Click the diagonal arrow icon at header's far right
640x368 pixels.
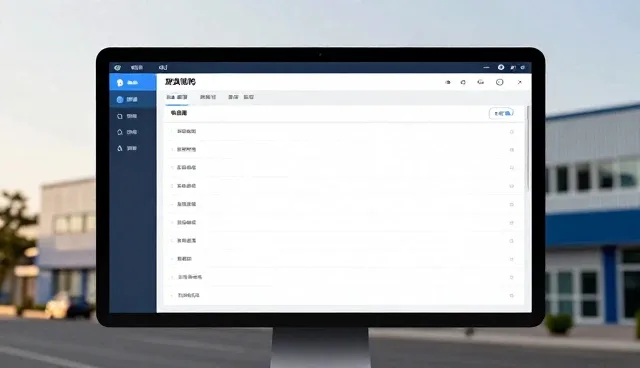(520, 82)
